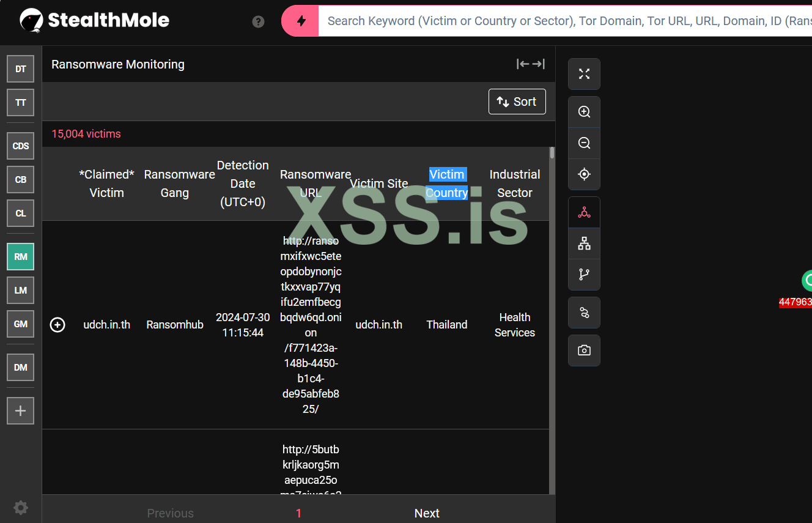
Task: Click the green node on the graph
Action: pos(807,280)
